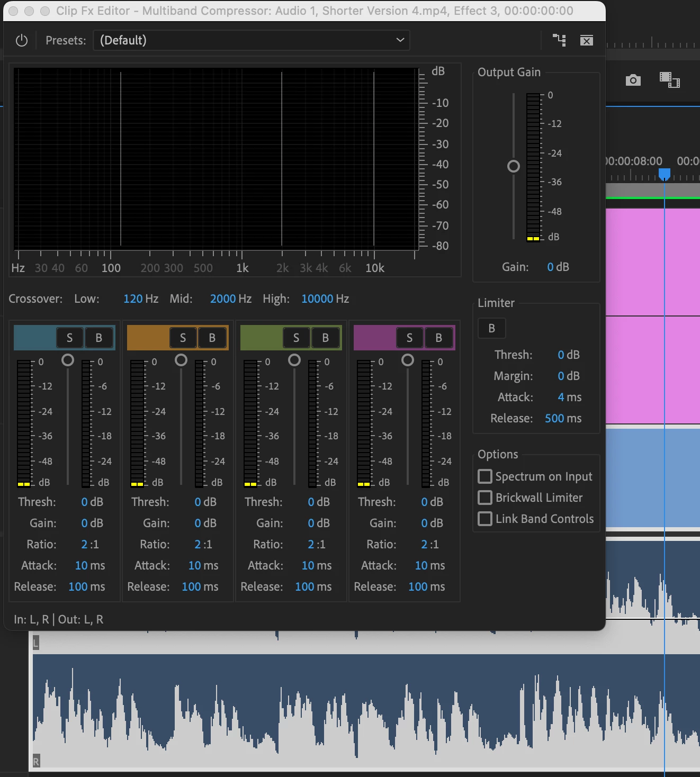Click the comparison view icon beside camera

(x=669, y=80)
